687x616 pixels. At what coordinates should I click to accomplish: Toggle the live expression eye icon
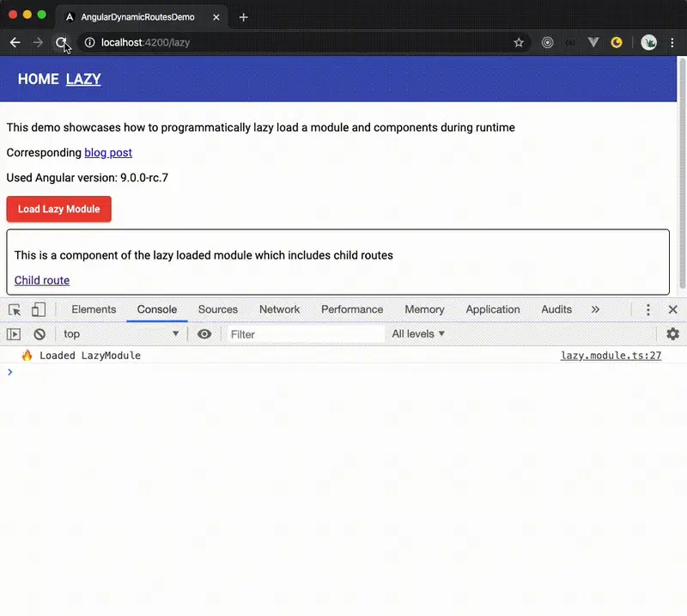point(204,334)
